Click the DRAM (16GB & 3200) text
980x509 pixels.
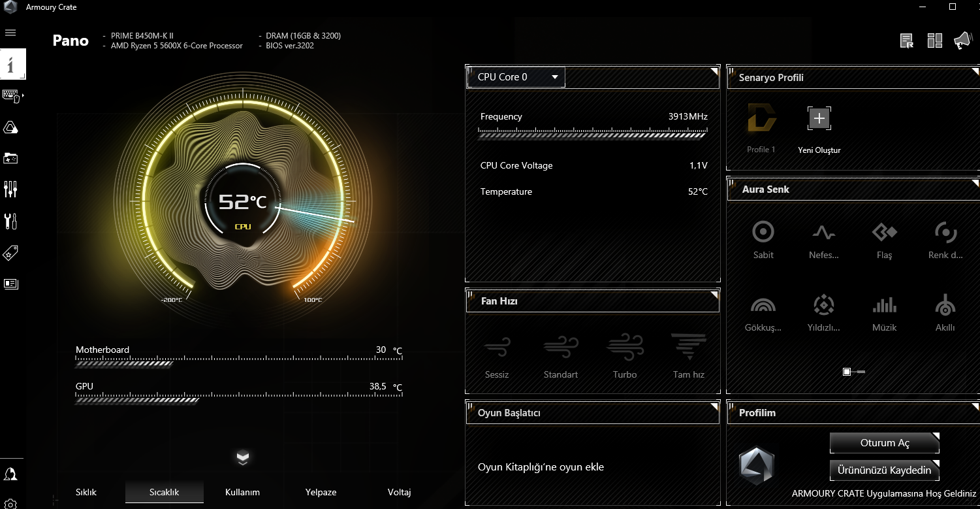pos(304,35)
